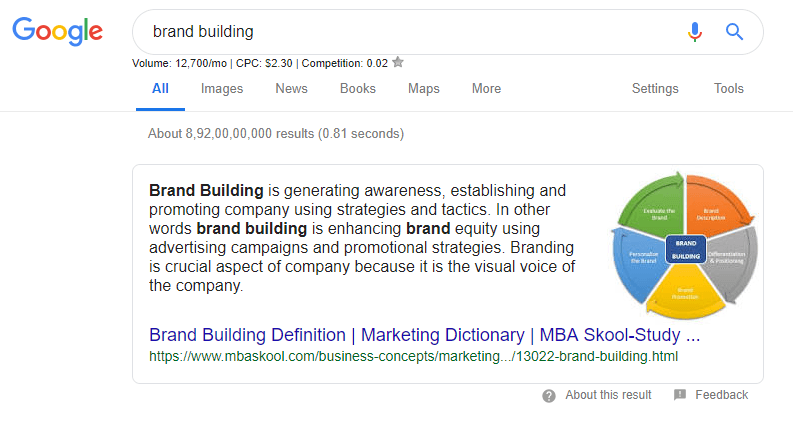Open the About this result link
This screenshot has height=428, width=793.
click(608, 395)
